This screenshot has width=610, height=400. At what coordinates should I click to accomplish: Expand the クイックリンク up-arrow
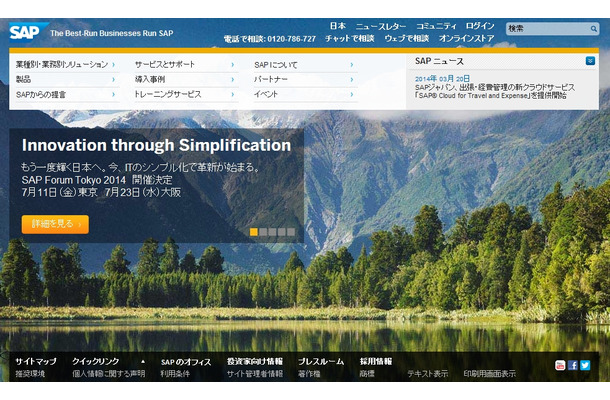click(143, 361)
